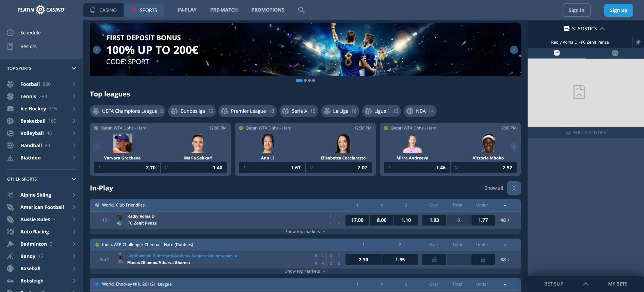Open the SPORTS tab
Screen dimensions: 644x292
point(144,10)
